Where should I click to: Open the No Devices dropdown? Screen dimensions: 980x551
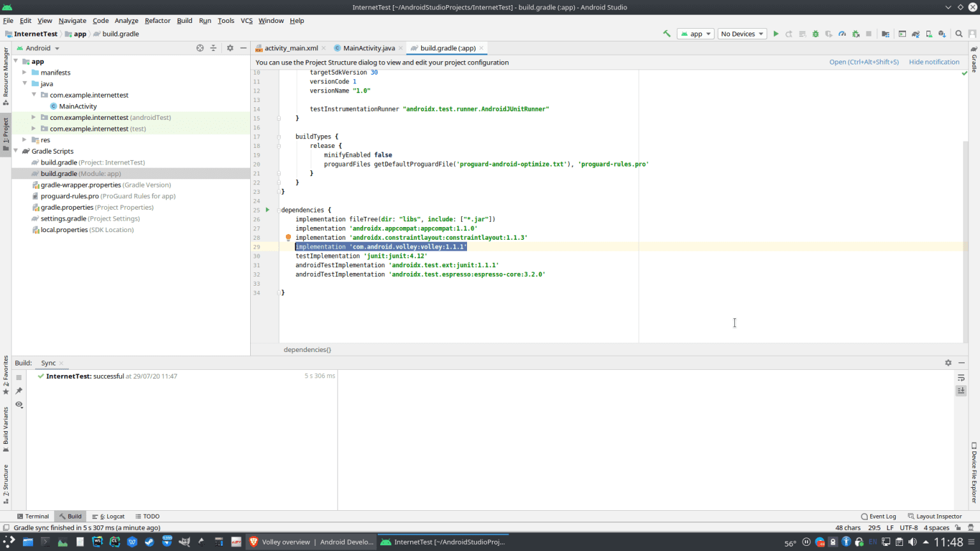[x=742, y=34]
